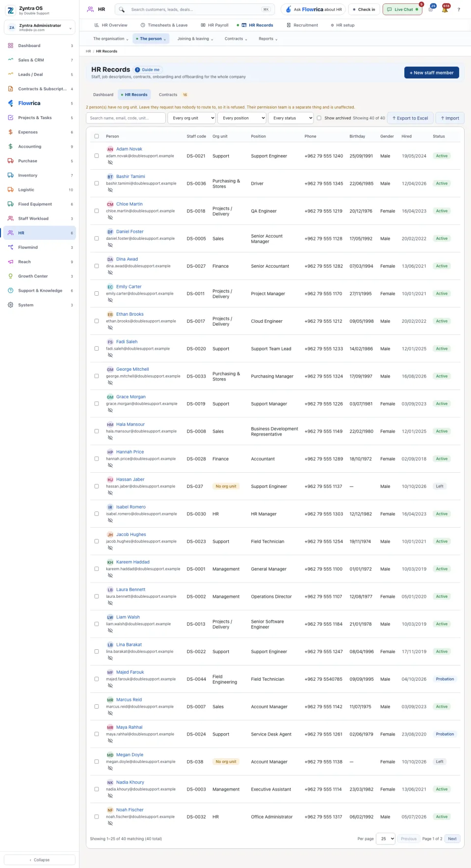Viewport: 471px width, 868px height.
Task: Open Sales & CRM module icon
Action: click(10, 60)
